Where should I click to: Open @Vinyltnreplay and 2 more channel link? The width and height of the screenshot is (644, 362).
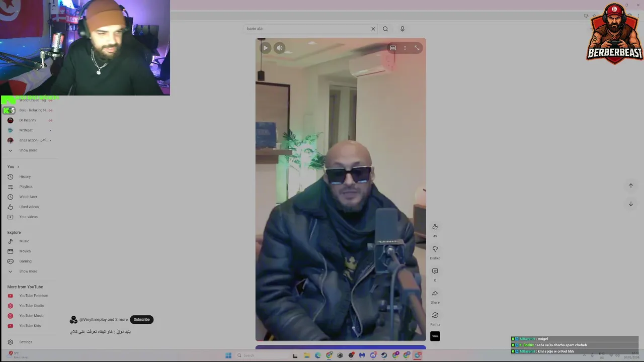click(x=103, y=320)
